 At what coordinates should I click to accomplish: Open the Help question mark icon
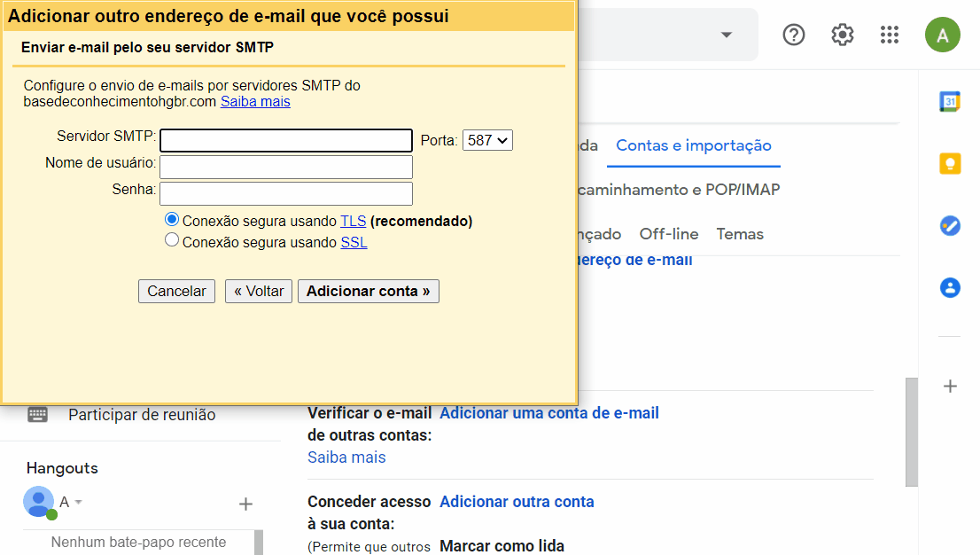pos(793,35)
